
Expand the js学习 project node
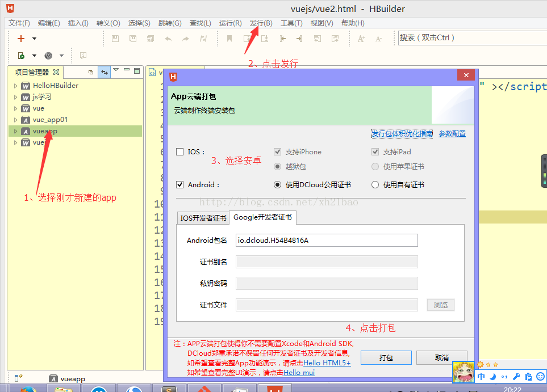15,97
